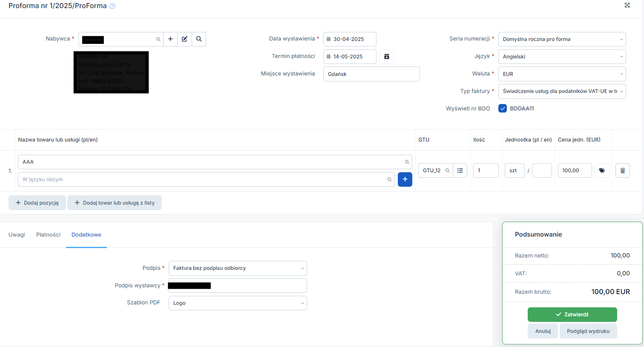The width and height of the screenshot is (644, 347).
Task: Open the Termin płatności calendar plus icon
Action: 387,57
